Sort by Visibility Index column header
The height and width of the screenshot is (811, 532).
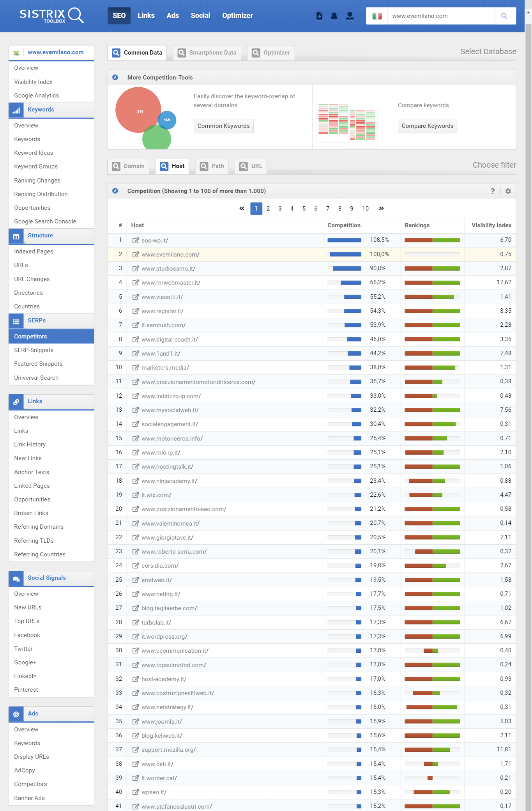491,225
